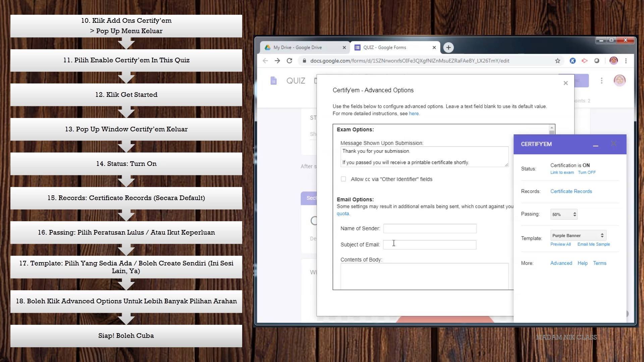Viewport: 644px width, 362px height.
Task: Open the Passing percentage dropdown
Action: click(564, 215)
